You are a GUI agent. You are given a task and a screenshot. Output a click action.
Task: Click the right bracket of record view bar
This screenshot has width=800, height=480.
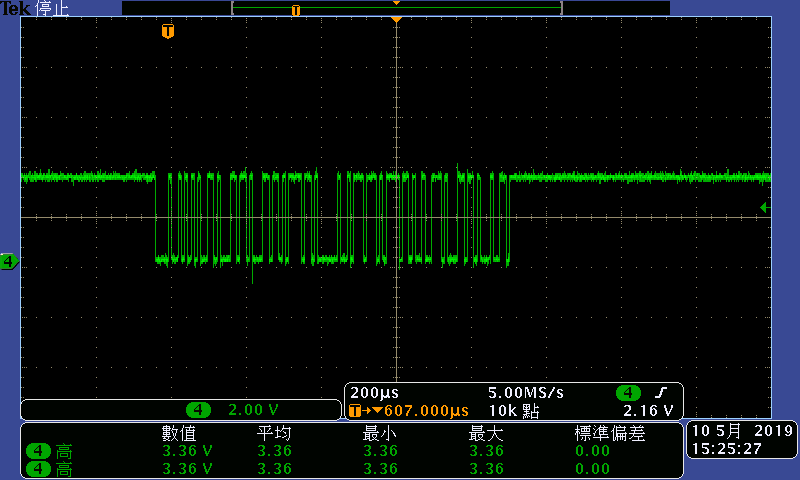point(561,8)
